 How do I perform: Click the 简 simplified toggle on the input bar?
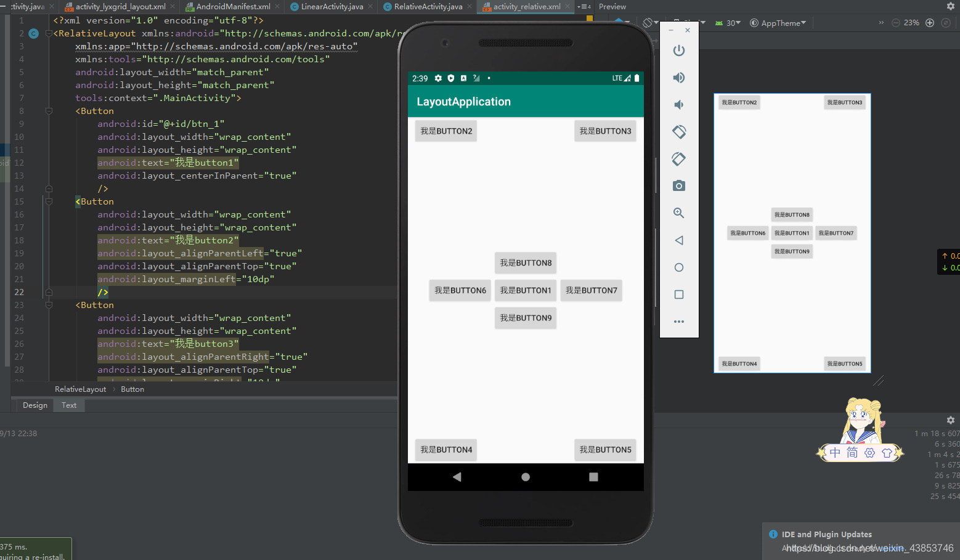(852, 453)
